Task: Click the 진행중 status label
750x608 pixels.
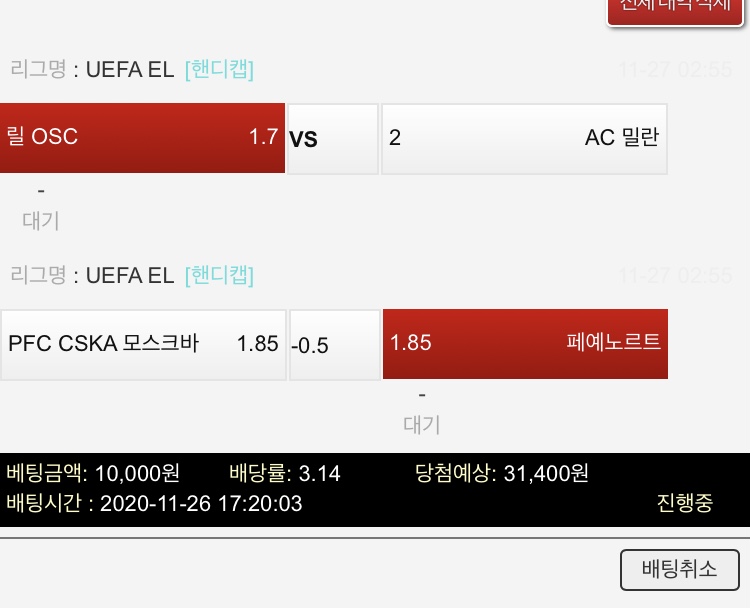Action: (x=684, y=502)
